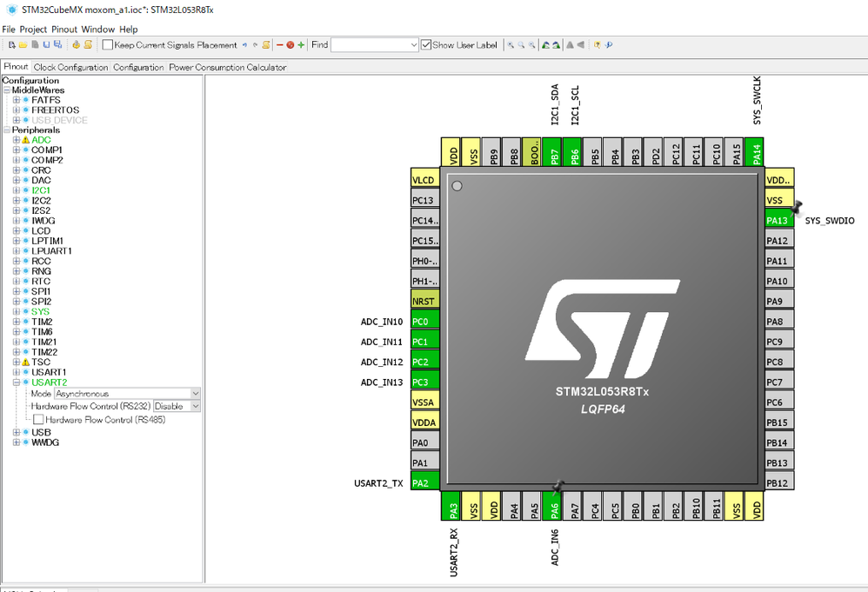Uncheck the Show User Label checkbox

click(426, 45)
